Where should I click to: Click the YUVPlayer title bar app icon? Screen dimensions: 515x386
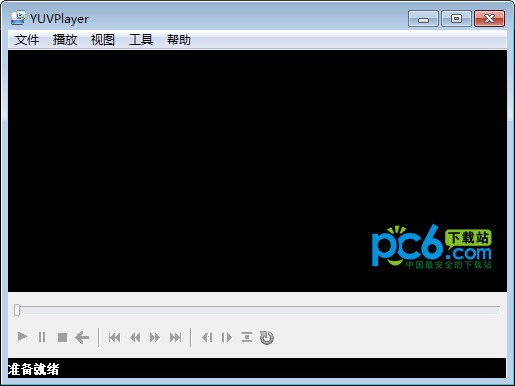(18, 18)
